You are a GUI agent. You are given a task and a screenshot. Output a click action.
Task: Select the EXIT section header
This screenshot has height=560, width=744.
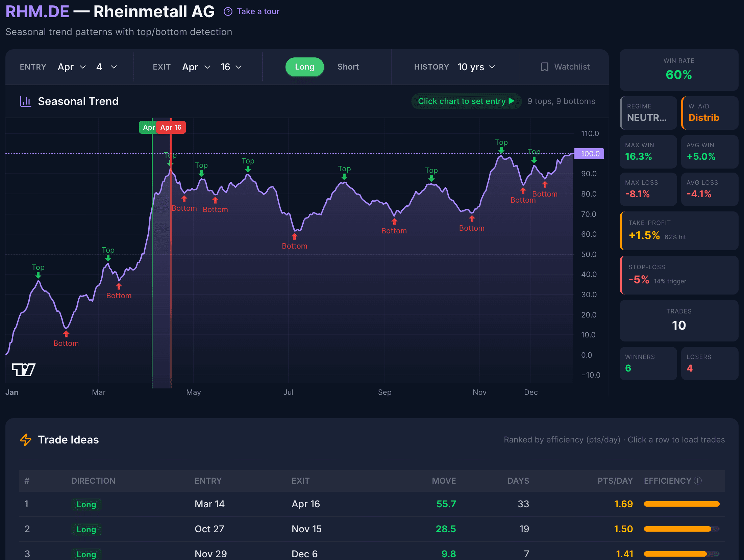162,67
